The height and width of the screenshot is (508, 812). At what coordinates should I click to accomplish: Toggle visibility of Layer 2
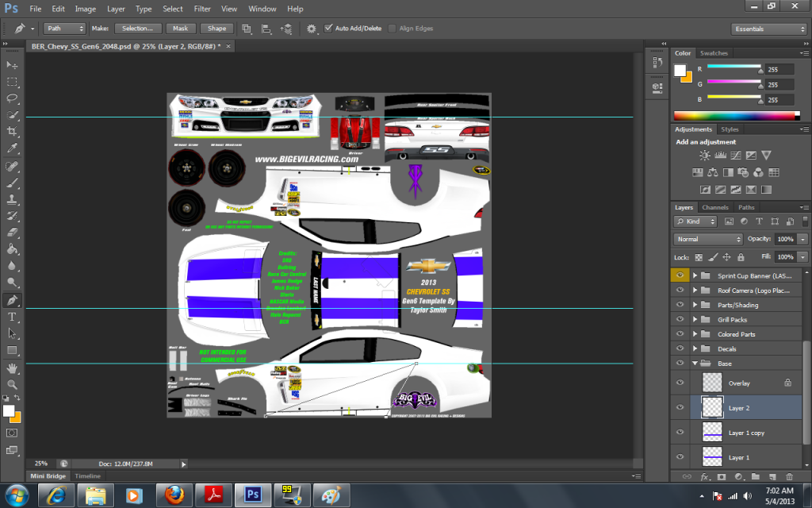(x=680, y=407)
